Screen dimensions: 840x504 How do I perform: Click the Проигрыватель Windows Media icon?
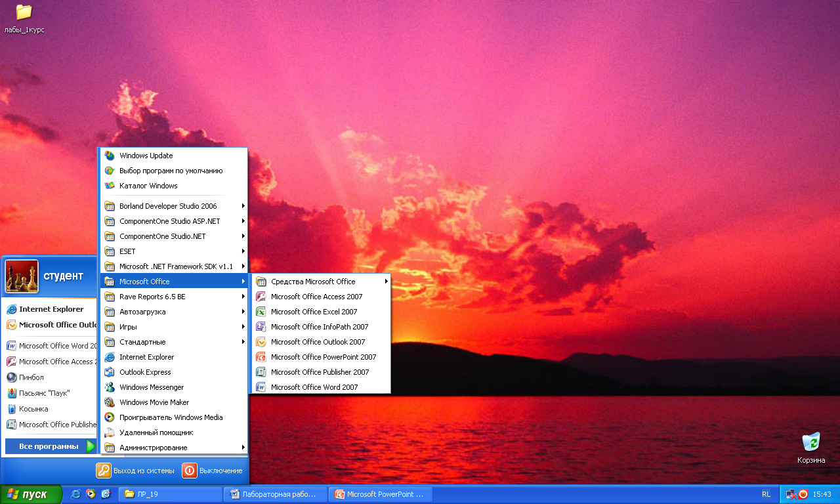[x=110, y=417]
